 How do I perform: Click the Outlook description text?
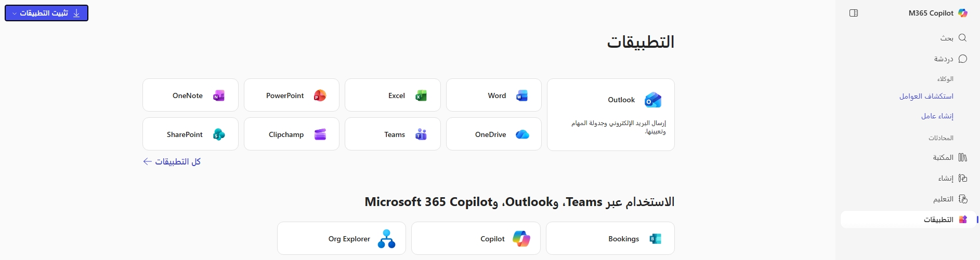[619, 127]
